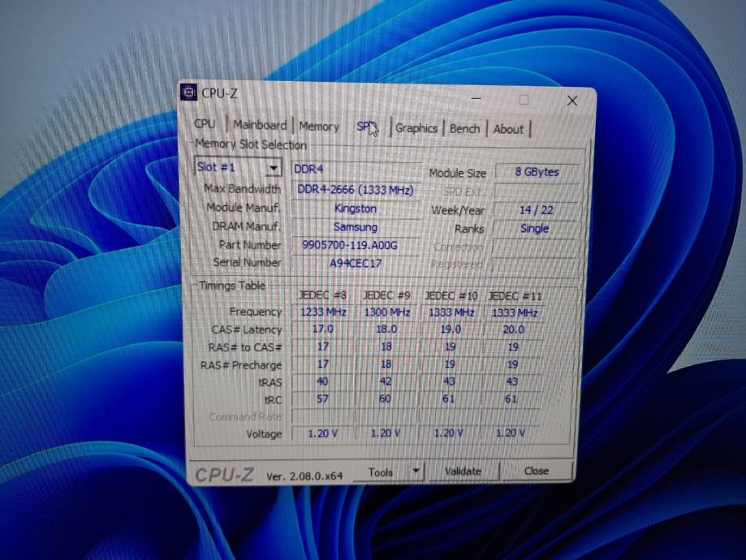Click the 1233 MHz frequency cell
Image resolution: width=746 pixels, height=560 pixels.
[x=323, y=312]
